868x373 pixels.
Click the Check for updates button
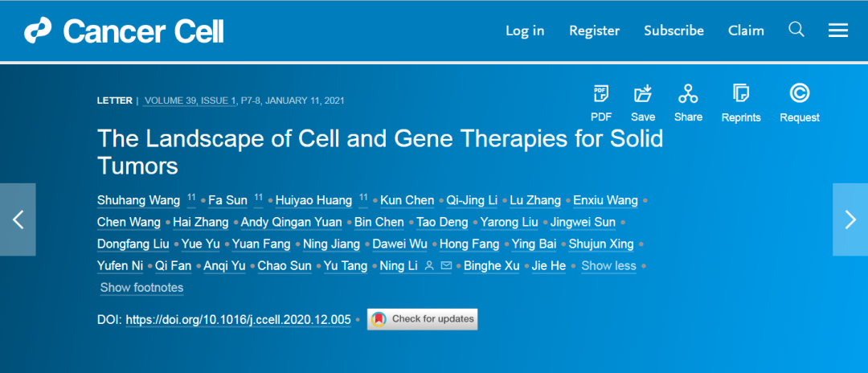pos(423,319)
